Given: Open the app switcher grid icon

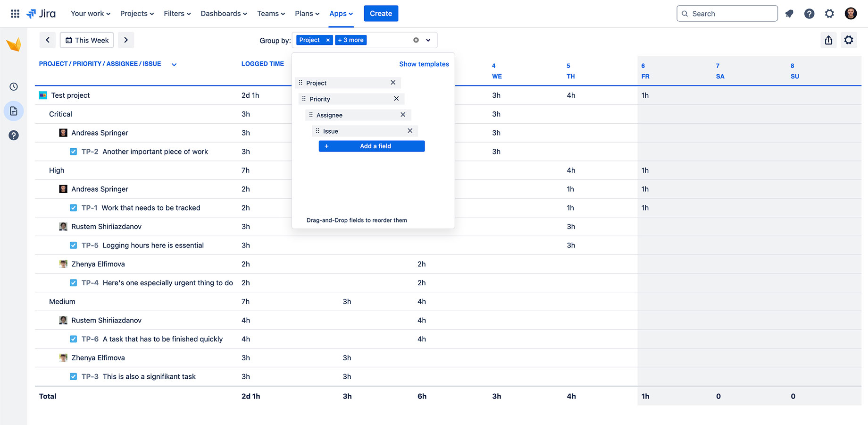Looking at the screenshot, I should pos(15,14).
